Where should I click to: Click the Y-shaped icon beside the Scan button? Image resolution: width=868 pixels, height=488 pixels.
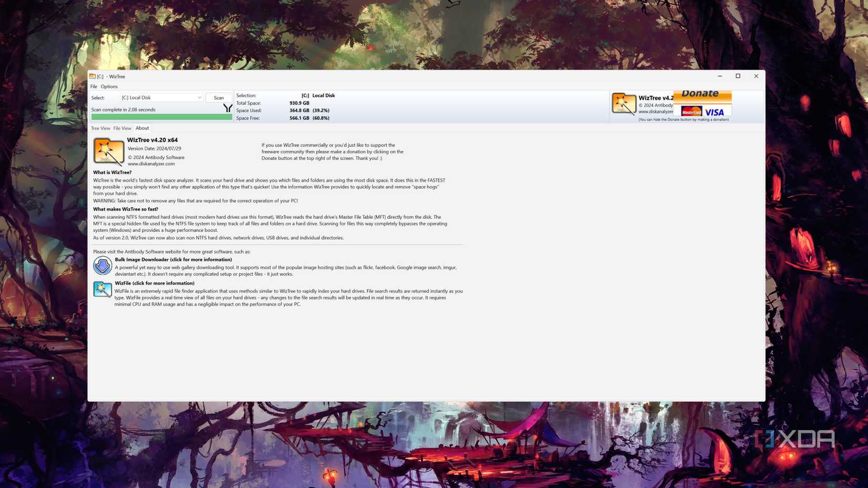[227, 108]
